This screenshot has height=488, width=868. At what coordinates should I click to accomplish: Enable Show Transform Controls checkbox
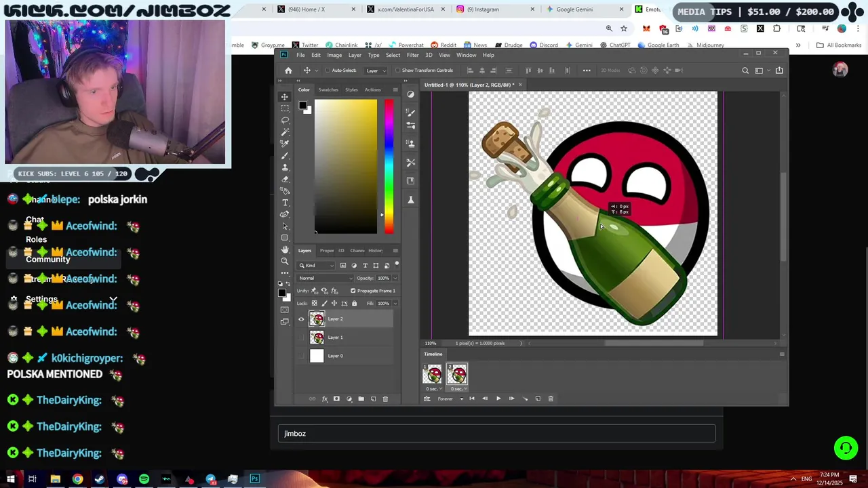(x=398, y=70)
